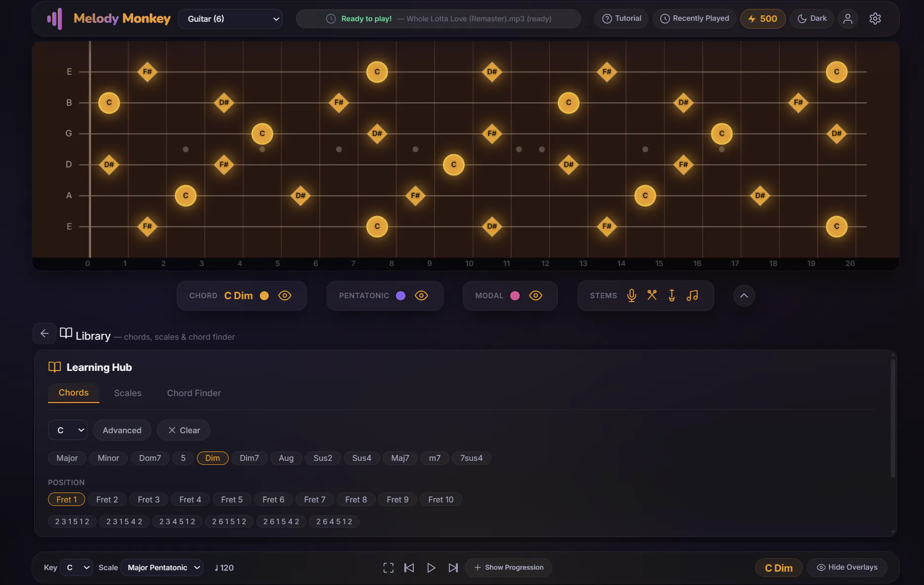
Task: Click the chord orange color swatch
Action: point(264,296)
